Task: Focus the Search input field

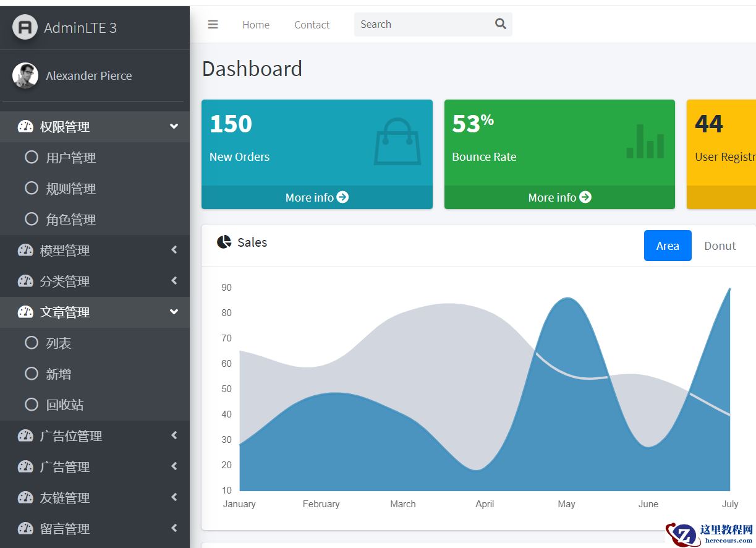Action: tap(423, 25)
